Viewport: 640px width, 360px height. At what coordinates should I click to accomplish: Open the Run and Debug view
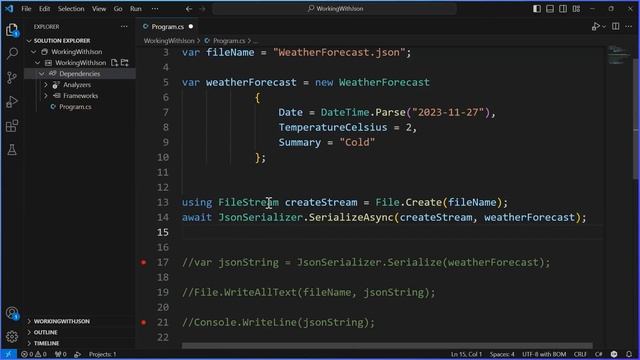coord(12,102)
